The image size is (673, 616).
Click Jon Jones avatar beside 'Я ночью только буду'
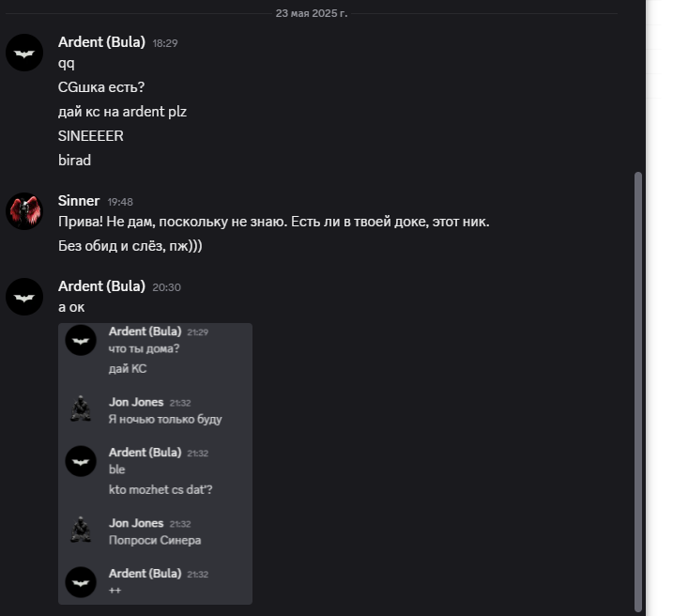[81, 408]
